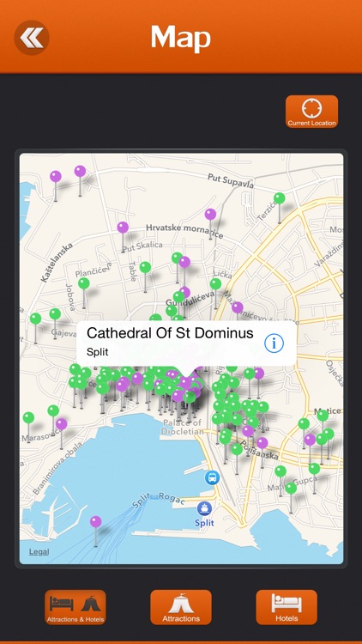Select green pin near Matije Gupca label

[291, 488]
